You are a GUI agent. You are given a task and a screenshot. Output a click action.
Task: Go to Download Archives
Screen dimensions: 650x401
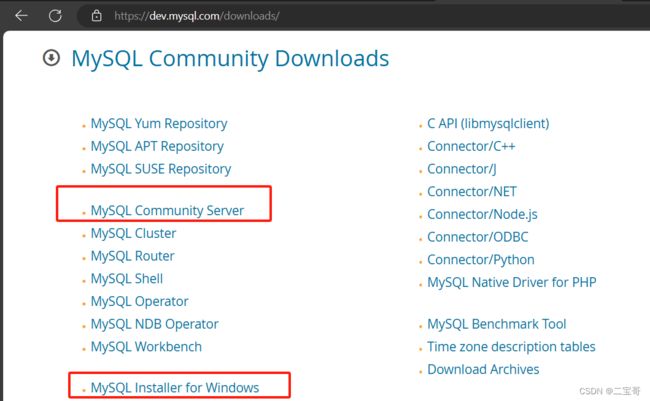pyautogui.click(x=483, y=369)
